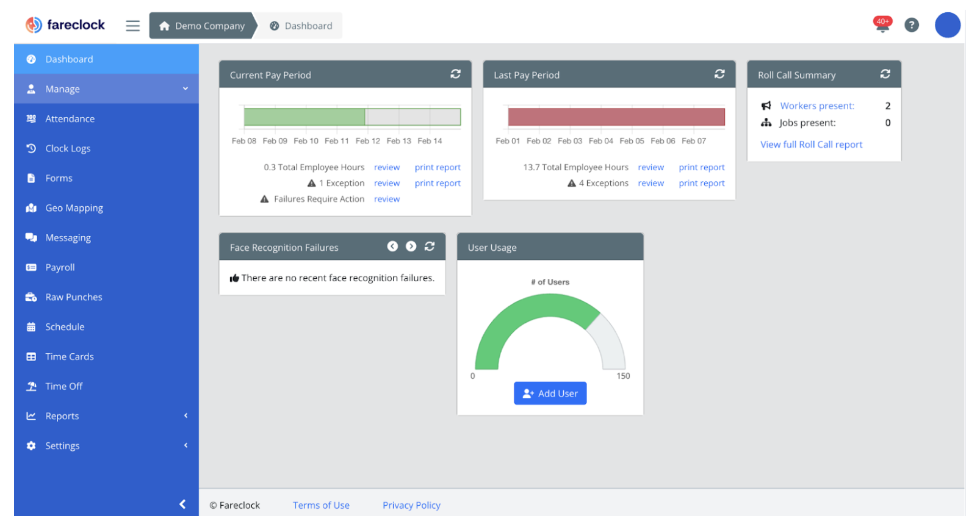The height and width of the screenshot is (532, 980).
Task: Click the red Last Pay Period bar
Action: (x=616, y=117)
